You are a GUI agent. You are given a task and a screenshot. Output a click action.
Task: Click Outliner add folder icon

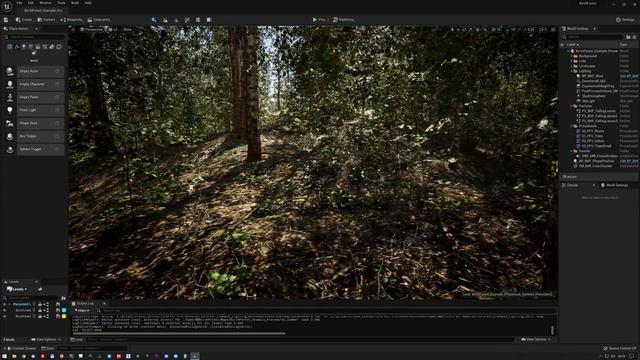point(628,37)
